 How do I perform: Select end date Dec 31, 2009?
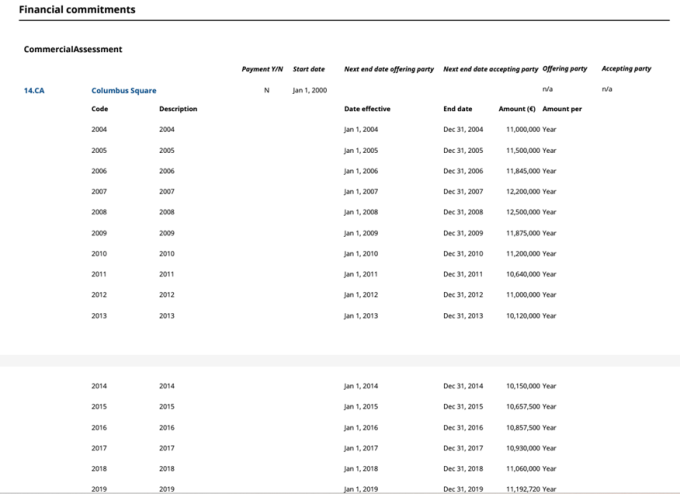click(463, 233)
